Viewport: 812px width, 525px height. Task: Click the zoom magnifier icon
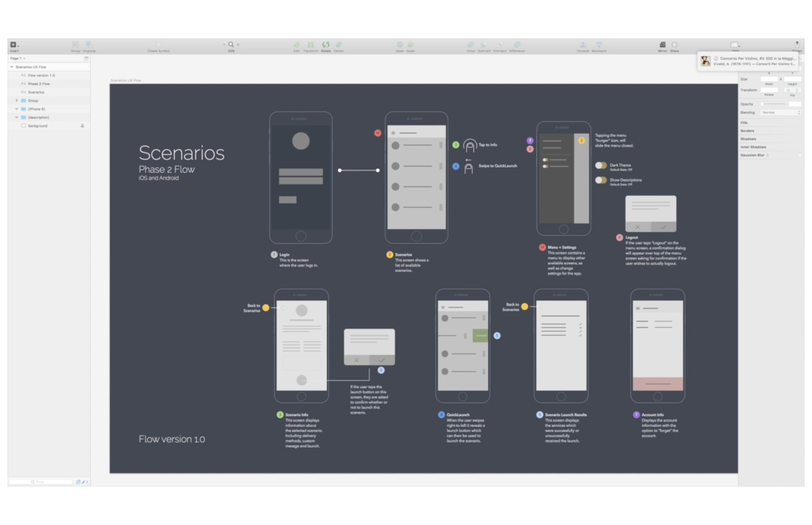click(x=231, y=45)
